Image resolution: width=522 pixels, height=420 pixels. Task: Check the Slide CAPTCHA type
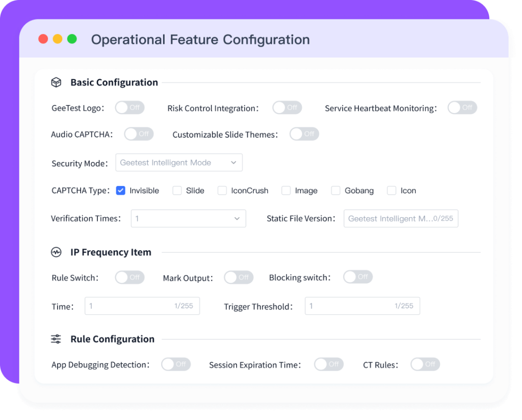(x=177, y=191)
